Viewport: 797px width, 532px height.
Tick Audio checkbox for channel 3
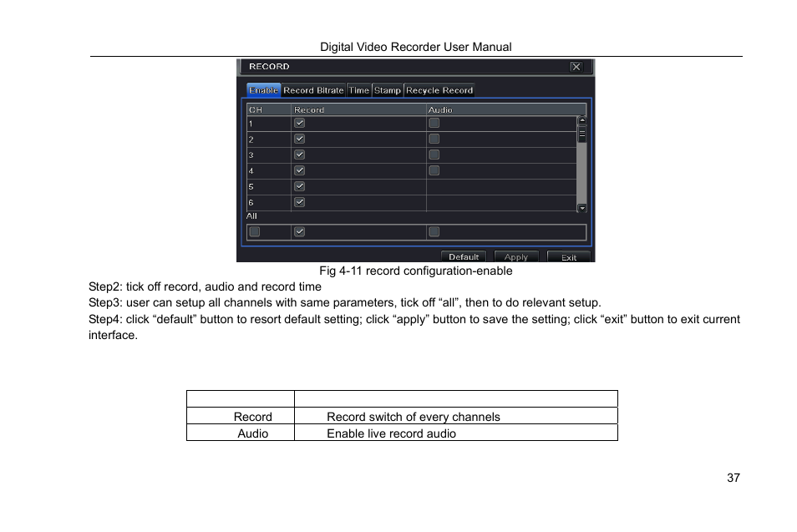click(434, 155)
